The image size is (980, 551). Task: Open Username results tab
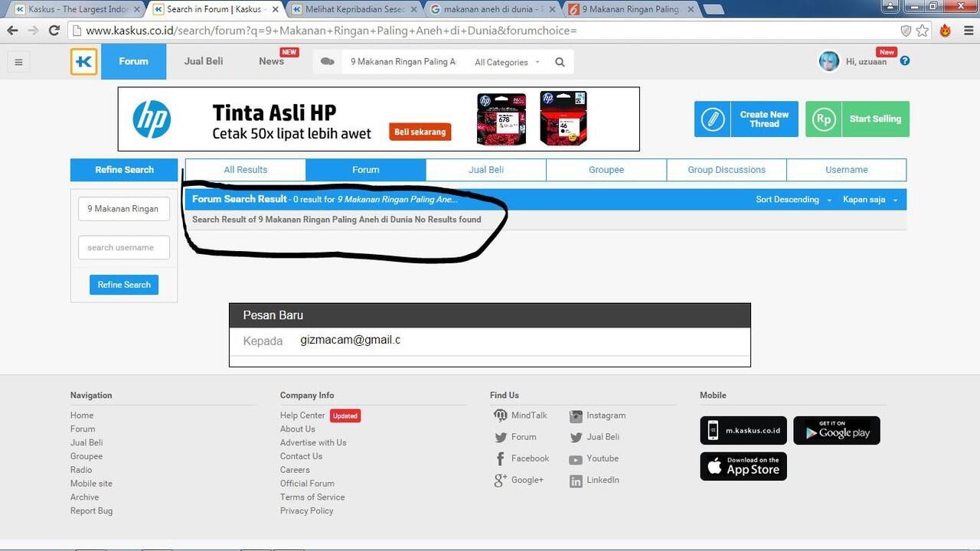click(847, 170)
